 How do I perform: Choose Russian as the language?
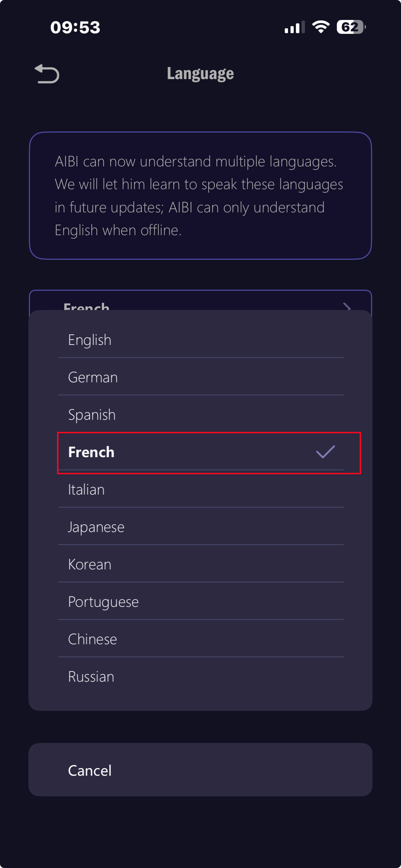pyautogui.click(x=200, y=677)
